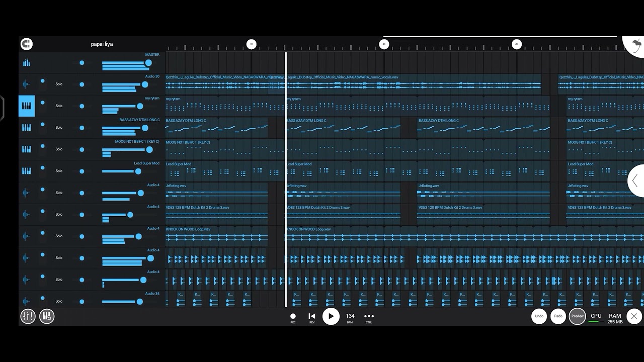Select the MOOG NOT BBHC 1 keys icon
This screenshot has width=644, height=362.
point(26,149)
